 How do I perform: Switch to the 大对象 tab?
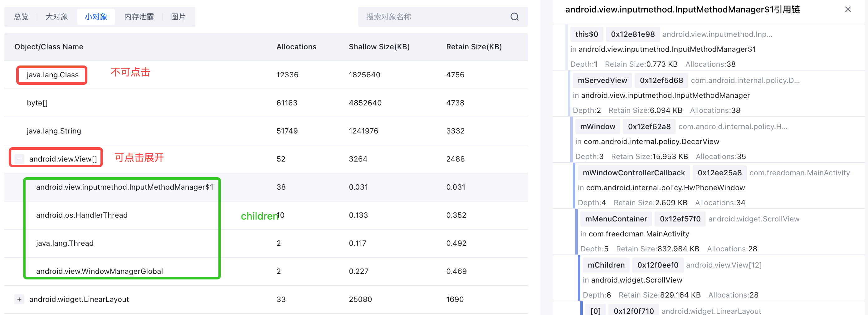click(x=56, y=17)
